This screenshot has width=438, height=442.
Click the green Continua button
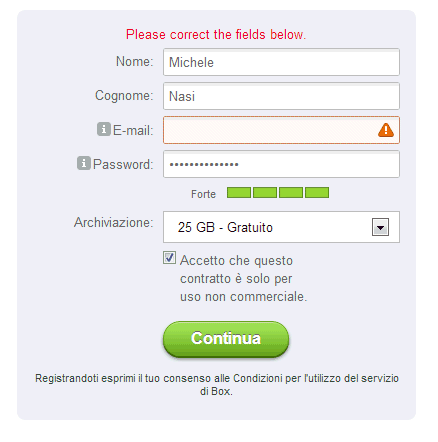[x=226, y=339]
